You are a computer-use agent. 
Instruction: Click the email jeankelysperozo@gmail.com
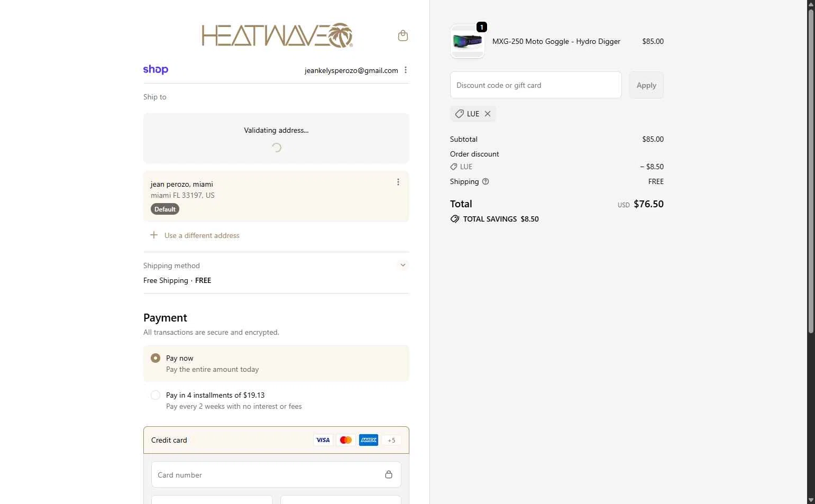351,70
